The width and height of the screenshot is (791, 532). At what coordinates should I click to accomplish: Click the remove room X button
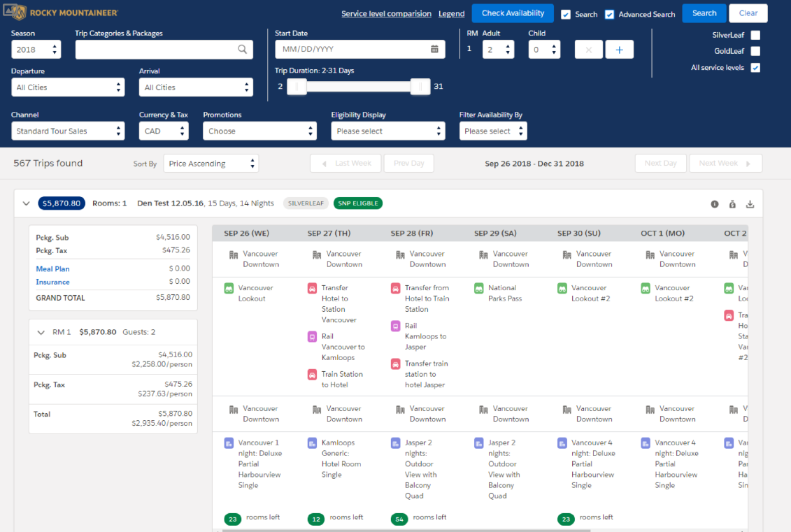coord(589,50)
